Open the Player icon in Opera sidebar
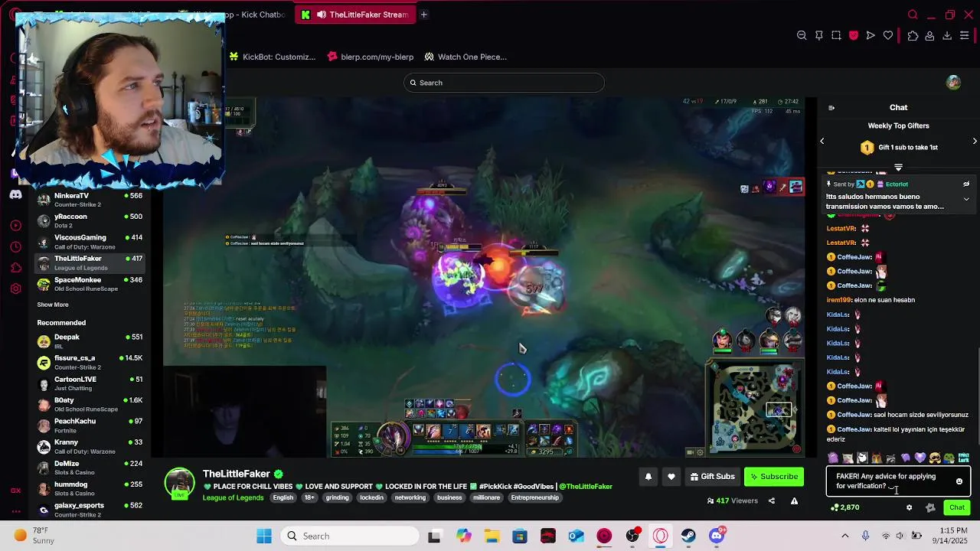 pos(15,226)
